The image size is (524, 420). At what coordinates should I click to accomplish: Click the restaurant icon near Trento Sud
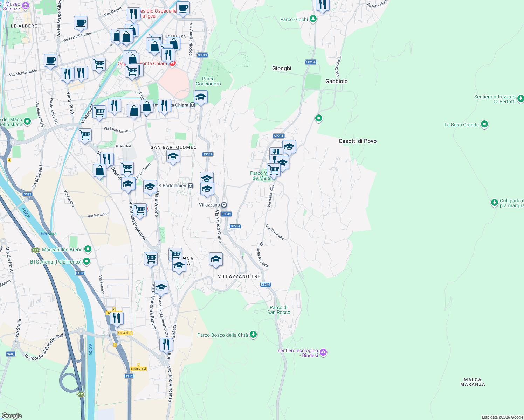click(x=166, y=344)
